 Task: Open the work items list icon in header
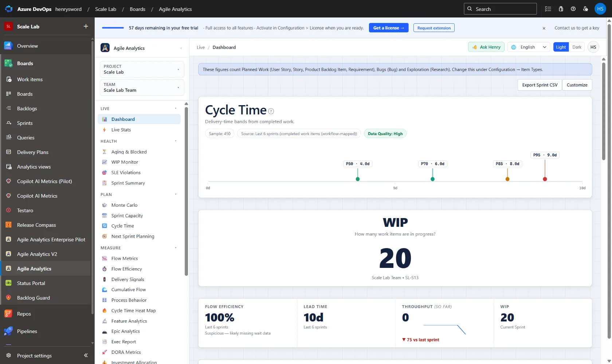pyautogui.click(x=548, y=9)
